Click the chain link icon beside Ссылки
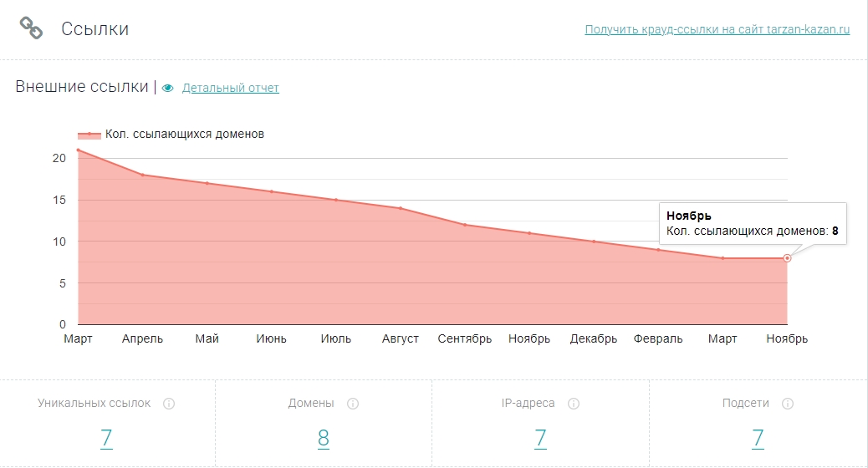Viewport: 868px width, 468px height. tap(31, 28)
